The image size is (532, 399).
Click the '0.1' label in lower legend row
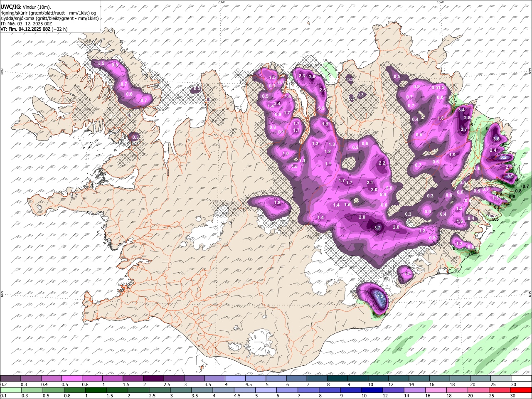tap(3, 396)
